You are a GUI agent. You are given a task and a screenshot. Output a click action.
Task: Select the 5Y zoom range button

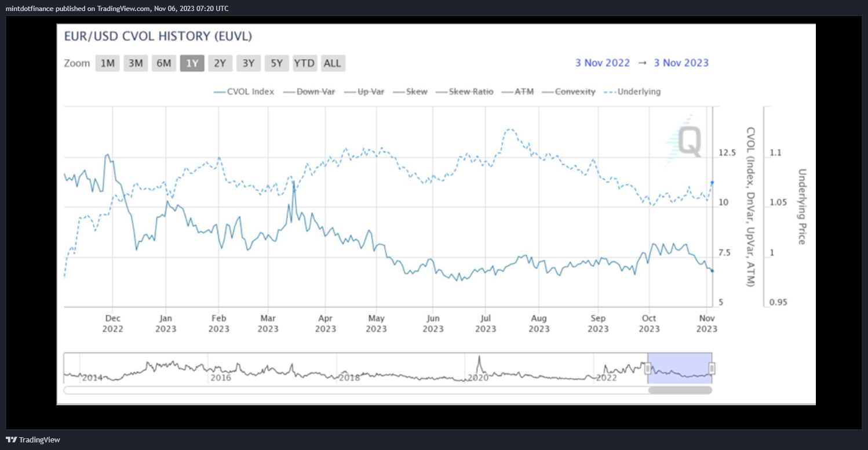(x=277, y=63)
